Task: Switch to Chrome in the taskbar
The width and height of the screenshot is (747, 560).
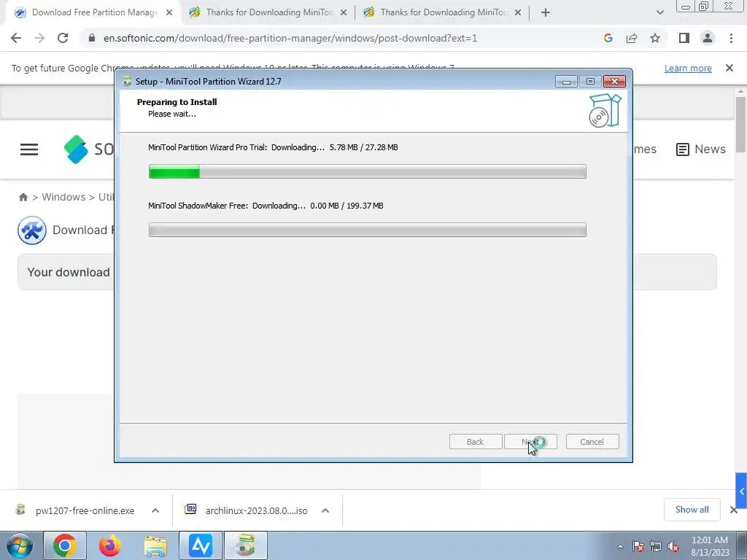Action: [65, 545]
